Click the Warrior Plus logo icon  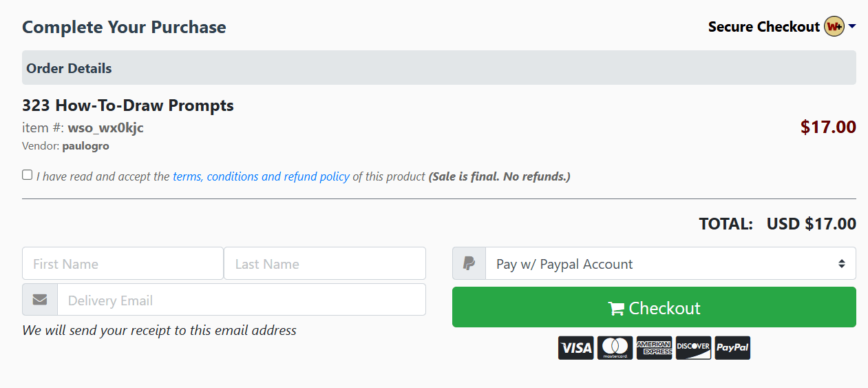(834, 27)
